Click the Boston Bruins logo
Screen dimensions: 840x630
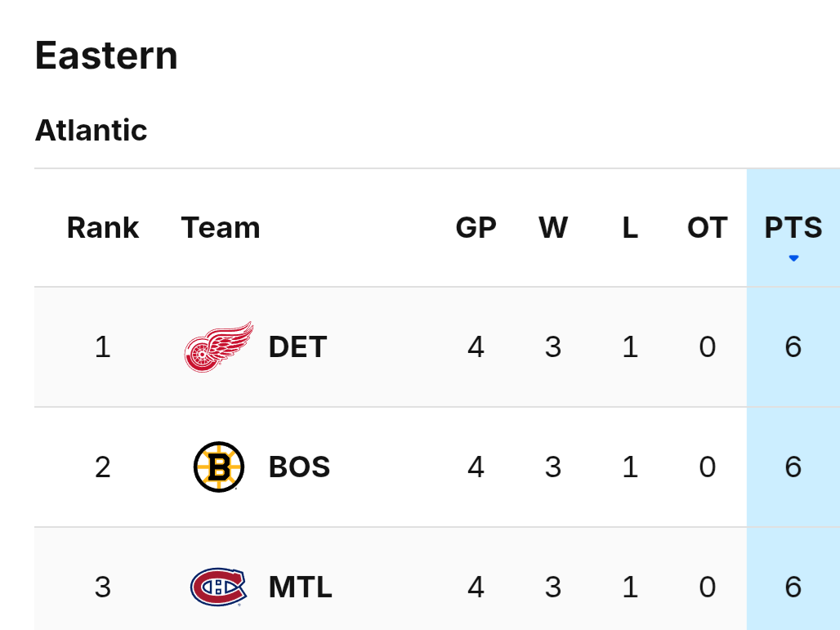(x=218, y=467)
